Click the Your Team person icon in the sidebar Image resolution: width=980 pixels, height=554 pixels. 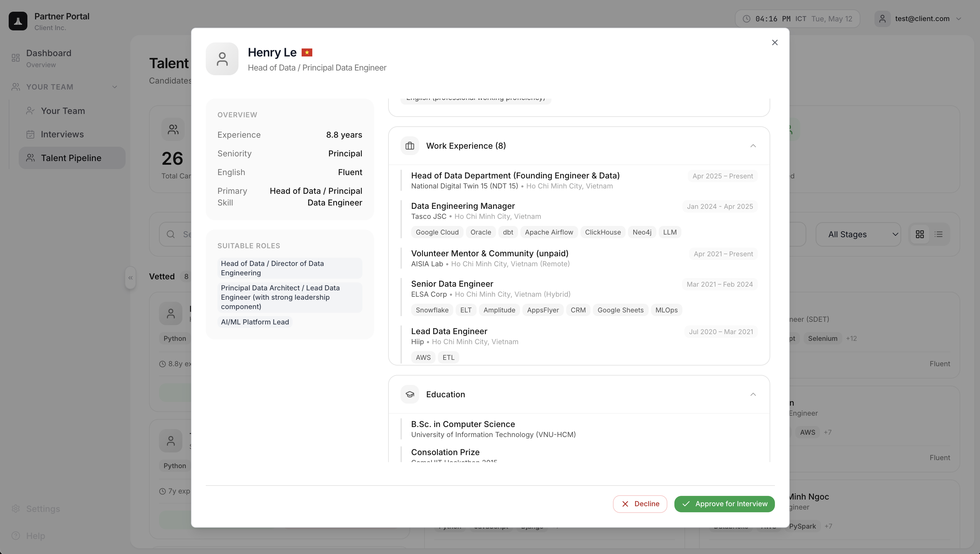30,111
